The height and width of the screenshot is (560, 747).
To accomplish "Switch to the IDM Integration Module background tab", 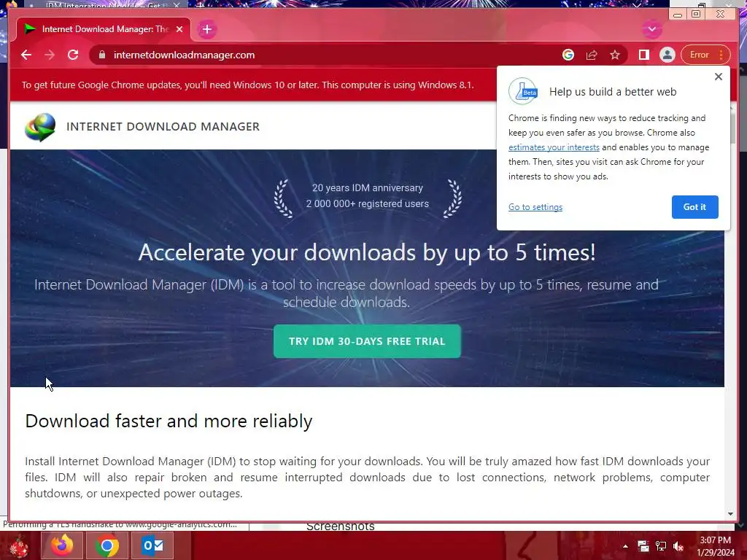I will [104, 5].
